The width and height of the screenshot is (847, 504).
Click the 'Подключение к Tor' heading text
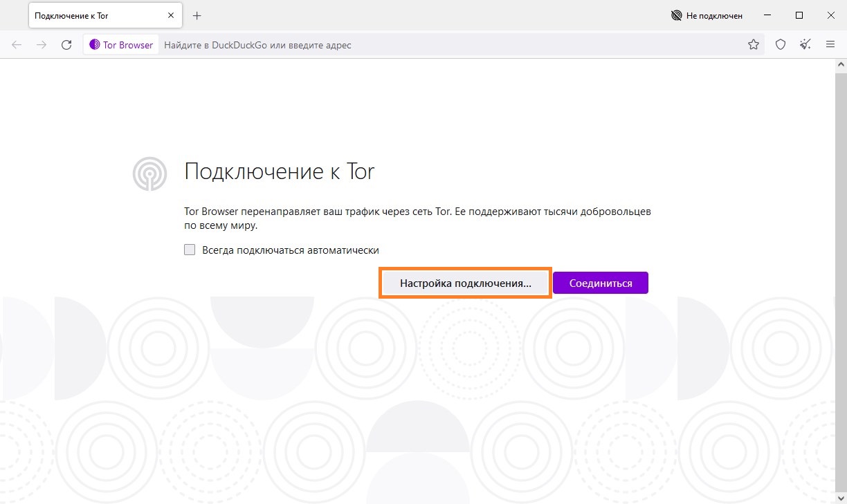(280, 171)
